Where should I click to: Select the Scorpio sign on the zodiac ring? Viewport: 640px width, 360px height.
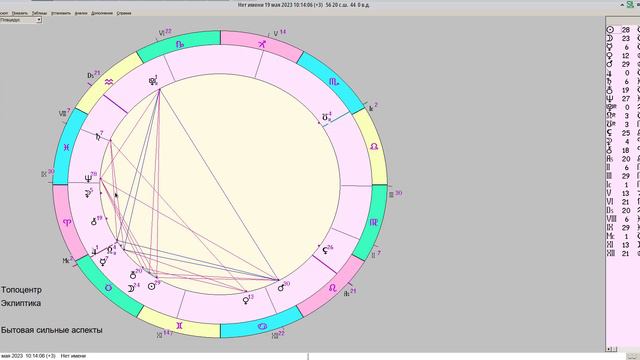(333, 82)
